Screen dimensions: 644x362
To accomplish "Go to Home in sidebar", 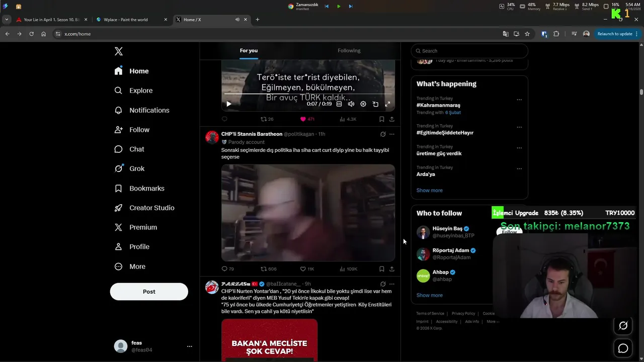I will pyautogui.click(x=132, y=71).
